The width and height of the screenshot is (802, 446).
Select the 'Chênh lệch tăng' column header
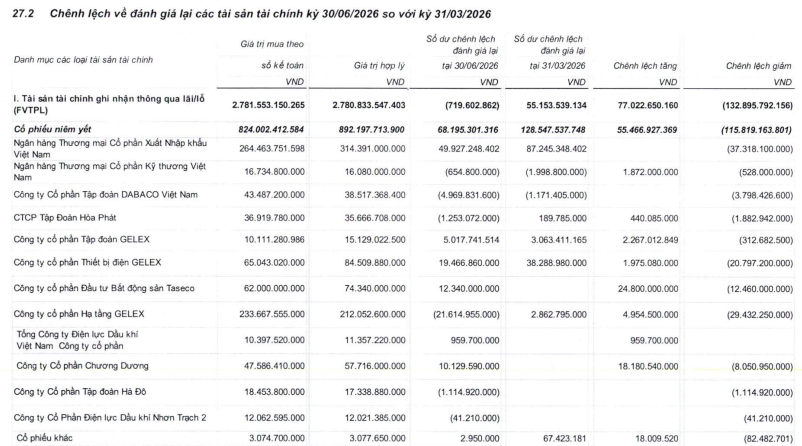coord(645,65)
